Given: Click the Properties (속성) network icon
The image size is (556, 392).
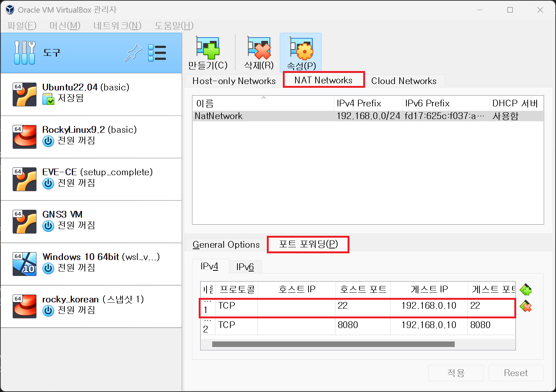Looking at the screenshot, I should coord(301,49).
